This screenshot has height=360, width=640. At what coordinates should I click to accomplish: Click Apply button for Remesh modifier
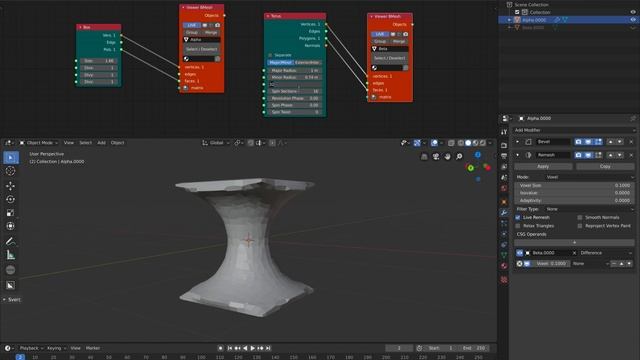tap(543, 167)
